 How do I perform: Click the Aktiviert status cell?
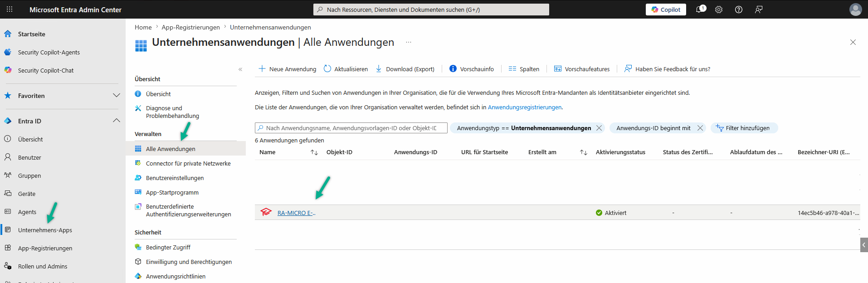click(611, 213)
